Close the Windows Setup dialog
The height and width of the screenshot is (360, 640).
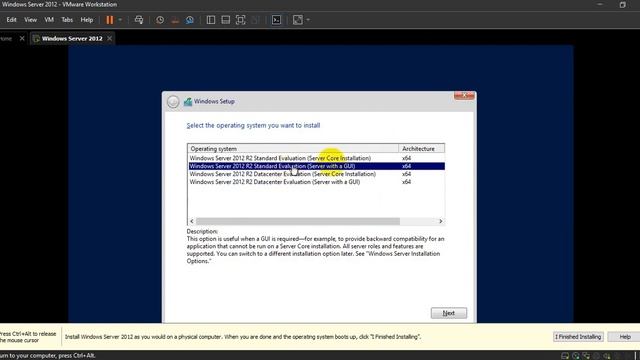(x=464, y=96)
